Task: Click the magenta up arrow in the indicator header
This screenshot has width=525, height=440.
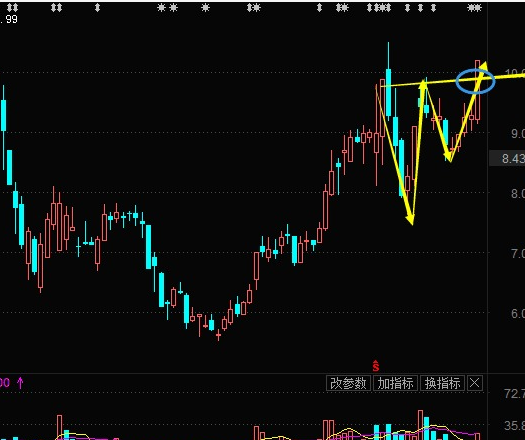Action: 20,383
